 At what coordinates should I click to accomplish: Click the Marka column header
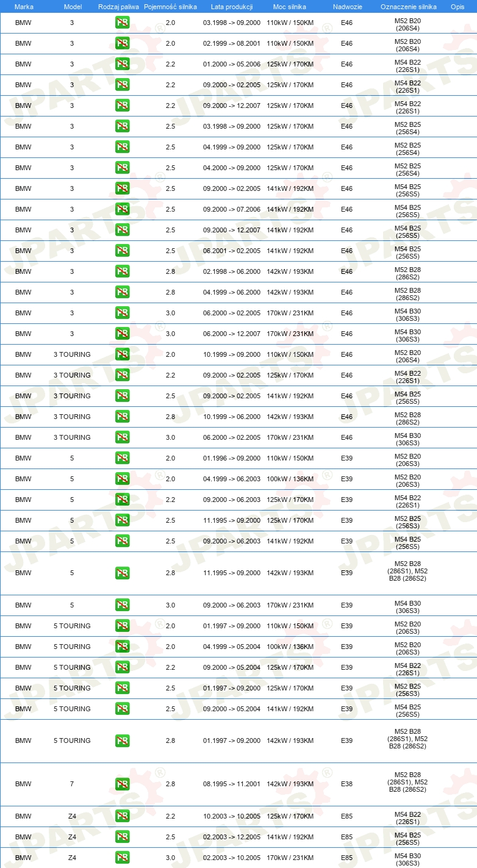pyautogui.click(x=24, y=6)
